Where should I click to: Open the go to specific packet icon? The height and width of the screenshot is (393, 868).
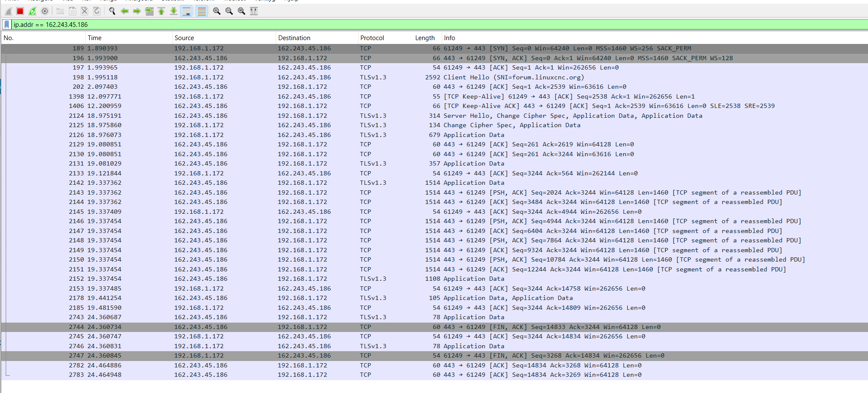pyautogui.click(x=149, y=11)
